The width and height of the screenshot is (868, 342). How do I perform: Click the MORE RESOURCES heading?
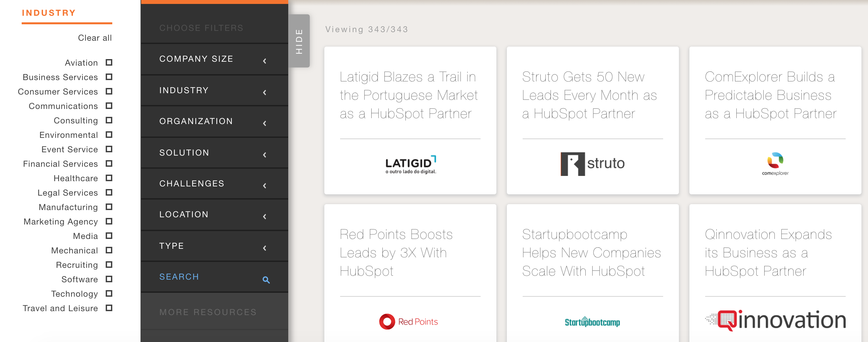pyautogui.click(x=208, y=312)
